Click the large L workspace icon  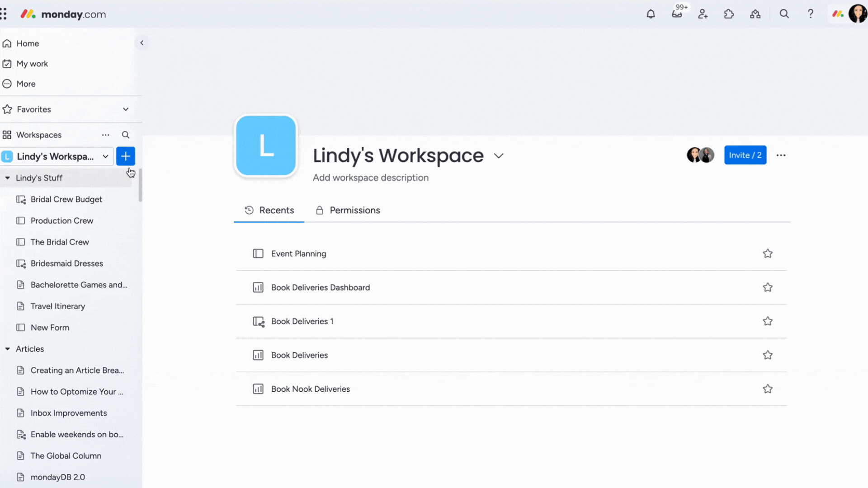tap(266, 145)
